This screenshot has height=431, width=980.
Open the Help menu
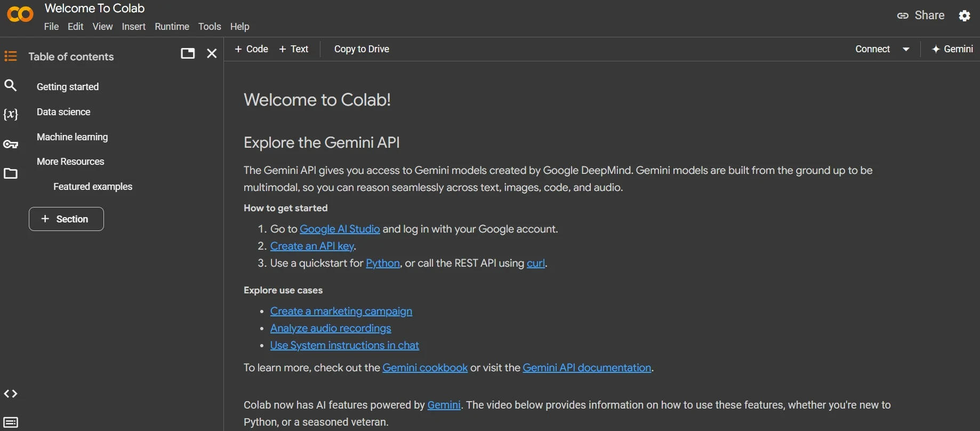tap(239, 27)
